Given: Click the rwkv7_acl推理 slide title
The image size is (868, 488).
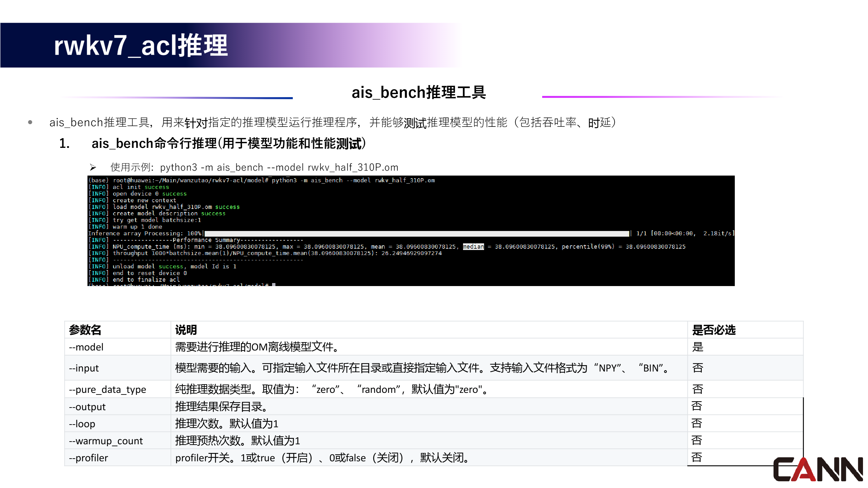Looking at the screenshot, I should 141,45.
